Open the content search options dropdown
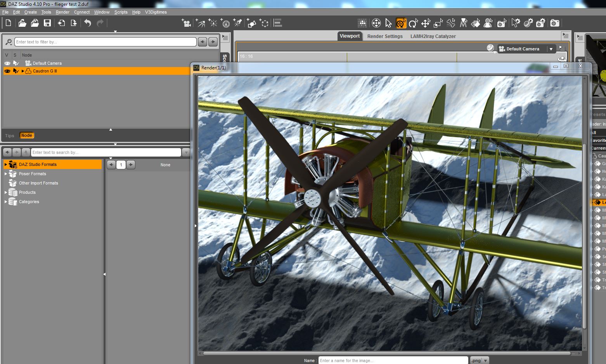This screenshot has height=364, width=606. [186, 152]
